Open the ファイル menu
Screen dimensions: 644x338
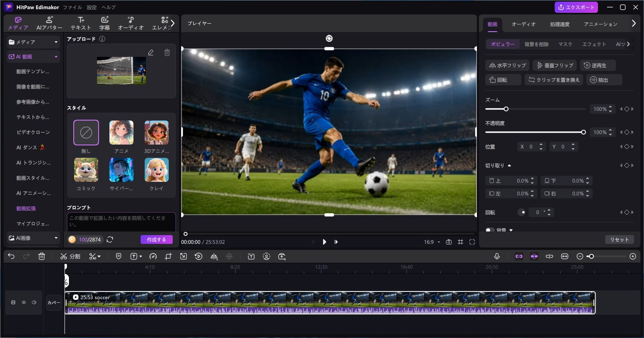(x=73, y=7)
